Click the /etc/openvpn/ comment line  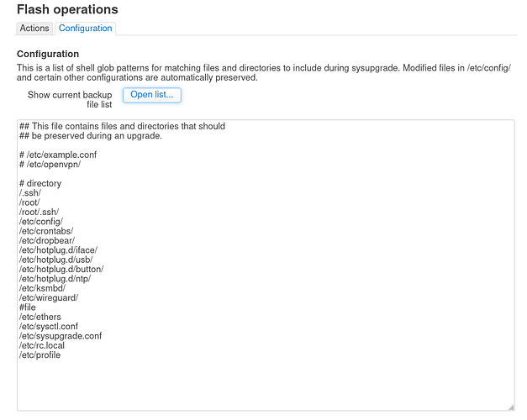click(50, 165)
